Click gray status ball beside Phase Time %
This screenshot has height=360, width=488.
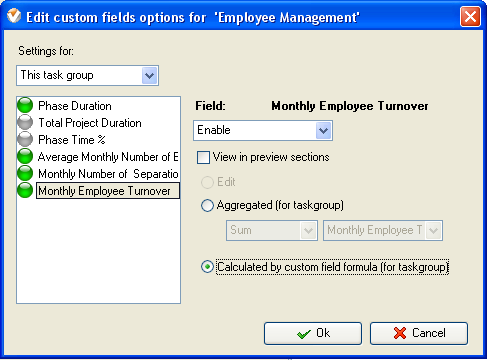click(x=25, y=139)
